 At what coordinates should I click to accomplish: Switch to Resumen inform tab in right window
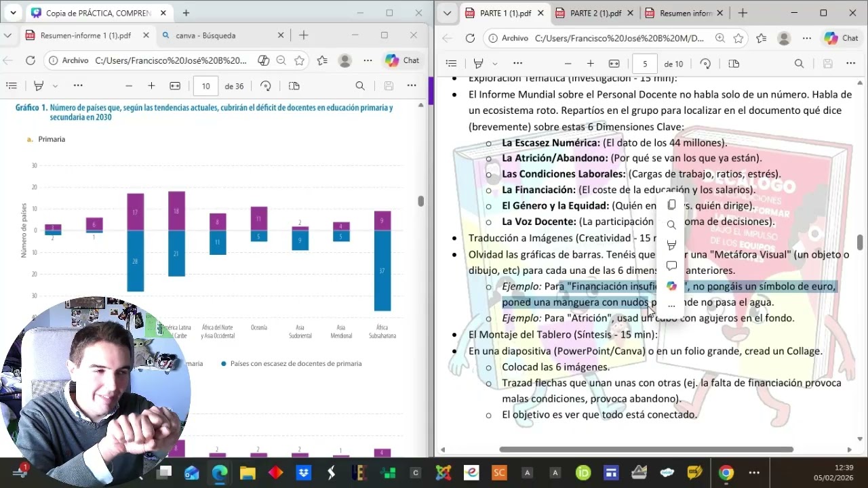[x=685, y=13]
